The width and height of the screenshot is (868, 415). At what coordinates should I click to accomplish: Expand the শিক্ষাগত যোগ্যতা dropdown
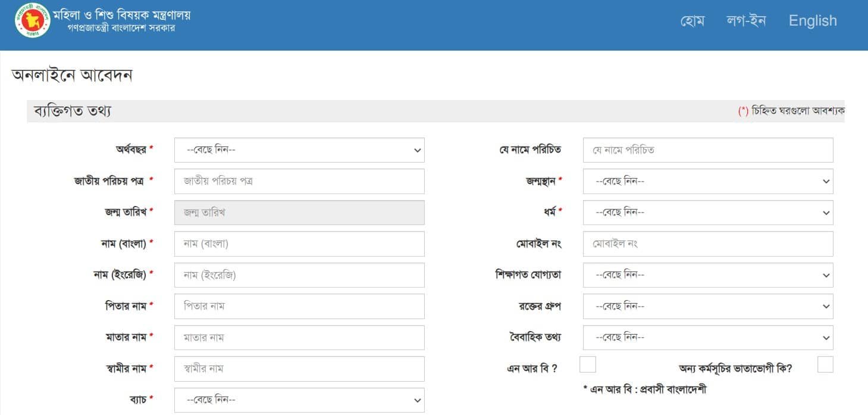(708, 275)
